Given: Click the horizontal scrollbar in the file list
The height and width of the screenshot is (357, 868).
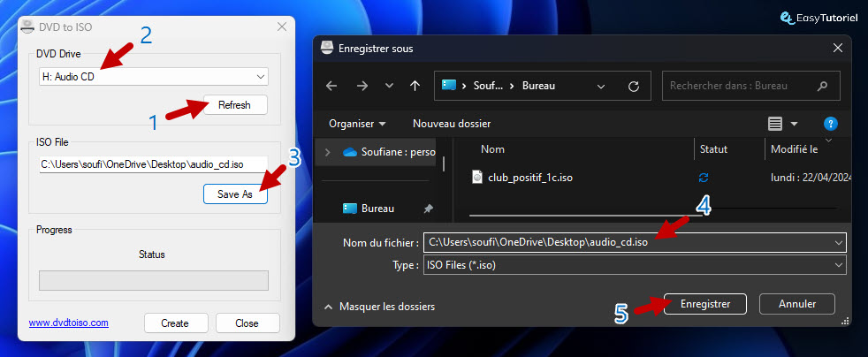Looking at the screenshot, I should 587,215.
